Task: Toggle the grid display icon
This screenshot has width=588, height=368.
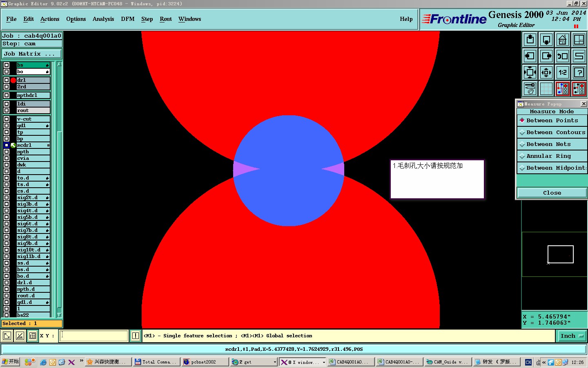Action: [546, 89]
